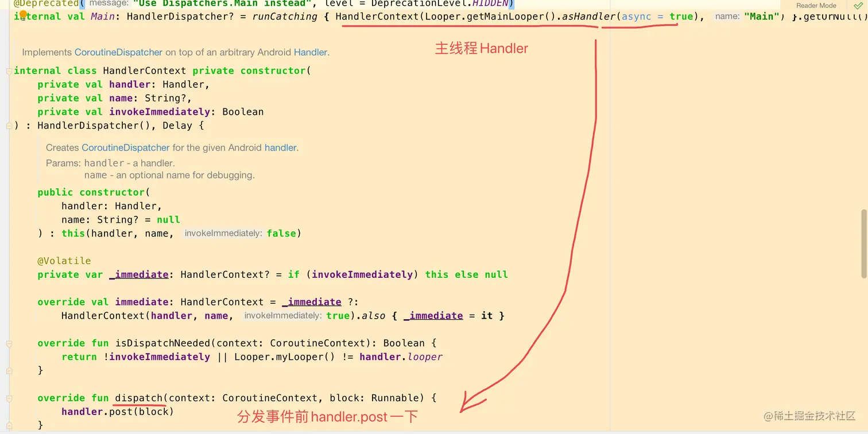Click '_immediate = it' assignment
Viewport: 868px width, 434px height.
tap(448, 316)
